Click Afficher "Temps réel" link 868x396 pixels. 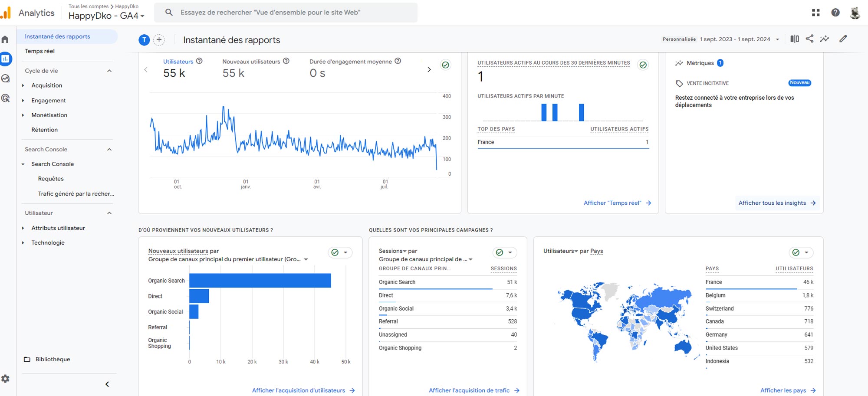(x=617, y=203)
